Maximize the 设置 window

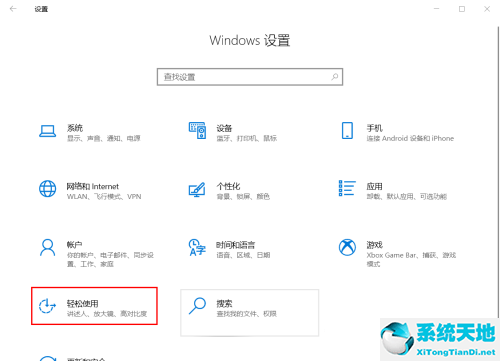coord(462,9)
